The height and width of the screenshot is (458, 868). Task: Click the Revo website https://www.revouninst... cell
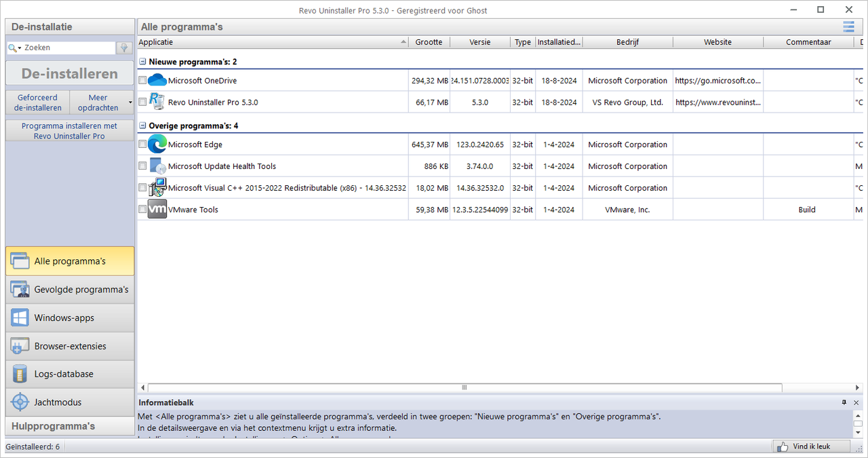click(x=718, y=102)
